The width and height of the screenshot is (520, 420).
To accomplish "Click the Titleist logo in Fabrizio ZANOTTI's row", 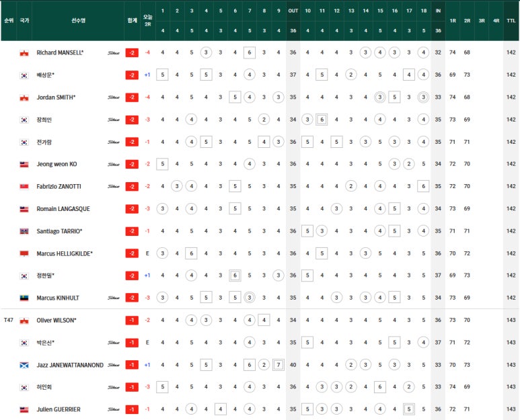I will click(x=114, y=187).
